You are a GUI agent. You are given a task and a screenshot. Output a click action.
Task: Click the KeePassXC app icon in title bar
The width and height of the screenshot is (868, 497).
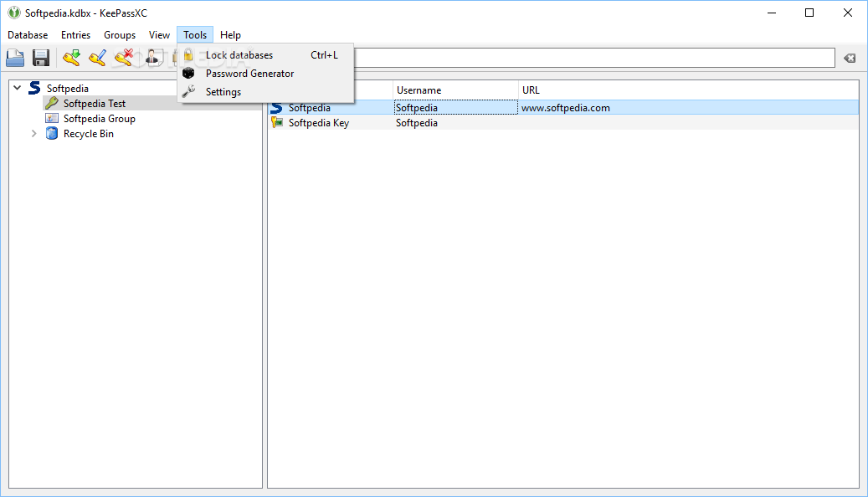(14, 13)
